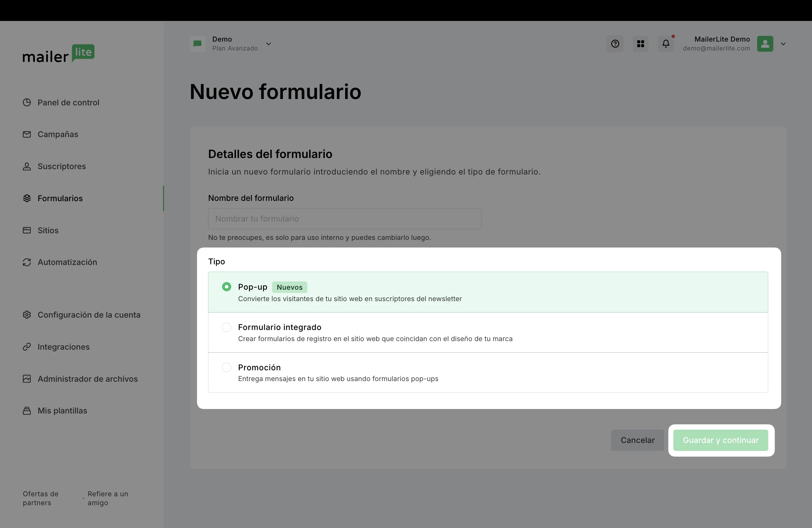
Task: Open the apps grid icon
Action: tap(640, 44)
